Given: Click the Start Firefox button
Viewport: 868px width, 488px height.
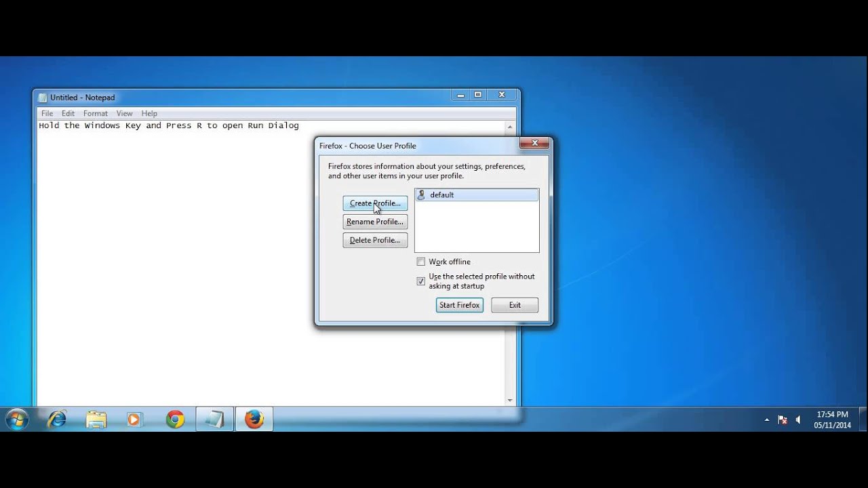Looking at the screenshot, I should coord(460,305).
